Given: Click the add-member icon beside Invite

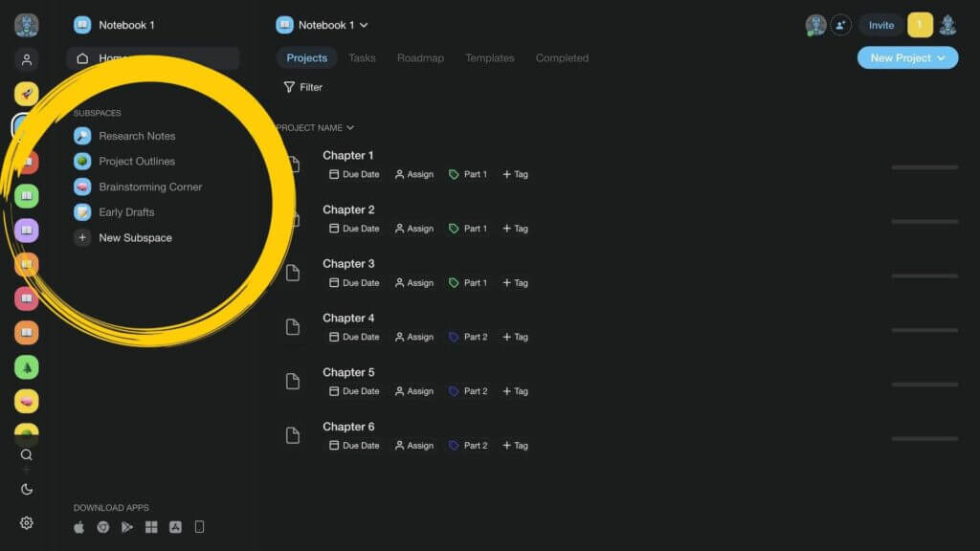Looking at the screenshot, I should [x=841, y=26].
